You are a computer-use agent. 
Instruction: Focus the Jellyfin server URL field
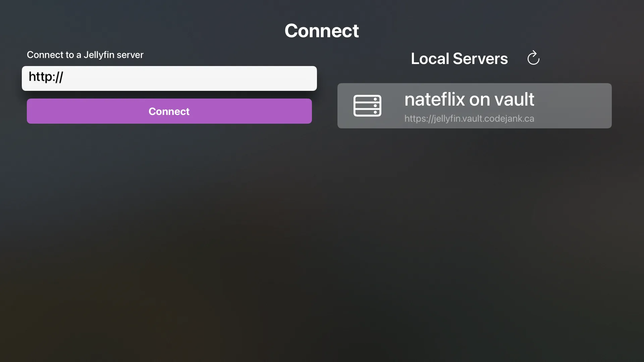169,78
